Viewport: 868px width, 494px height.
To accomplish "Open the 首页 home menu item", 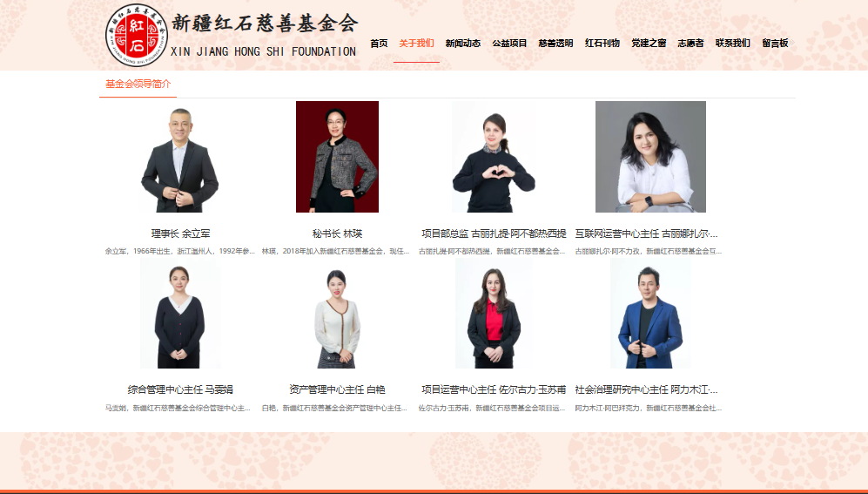I will pos(379,44).
